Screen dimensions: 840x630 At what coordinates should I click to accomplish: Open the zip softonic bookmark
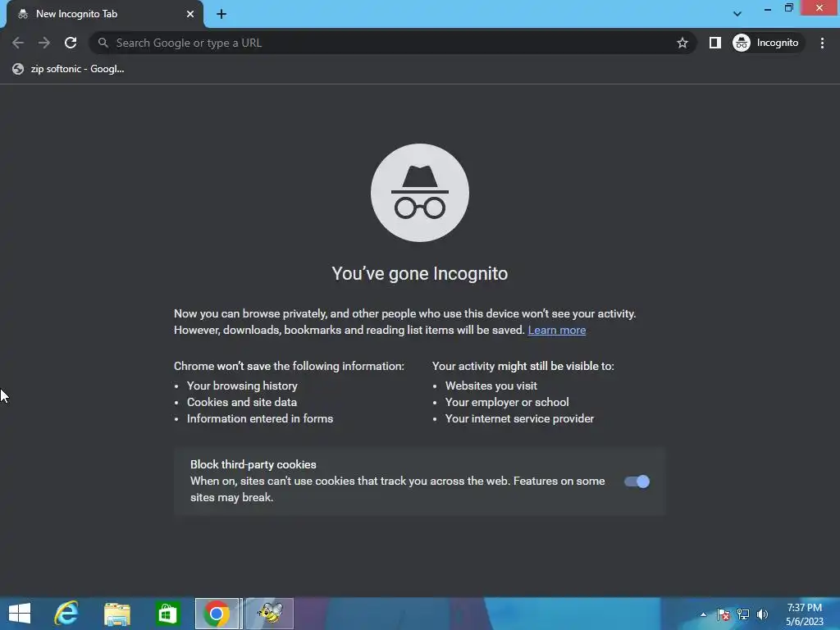pyautogui.click(x=69, y=69)
